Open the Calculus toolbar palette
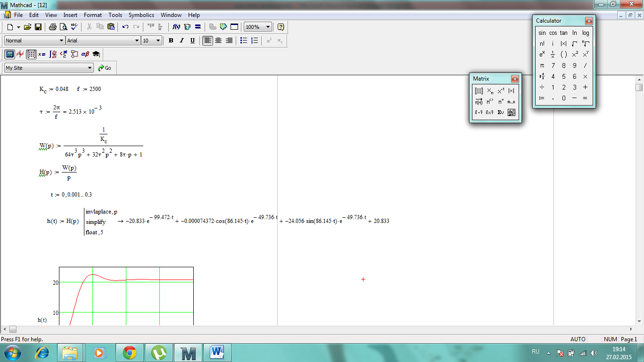Image resolution: width=644 pixels, height=362 pixels. pos(53,54)
